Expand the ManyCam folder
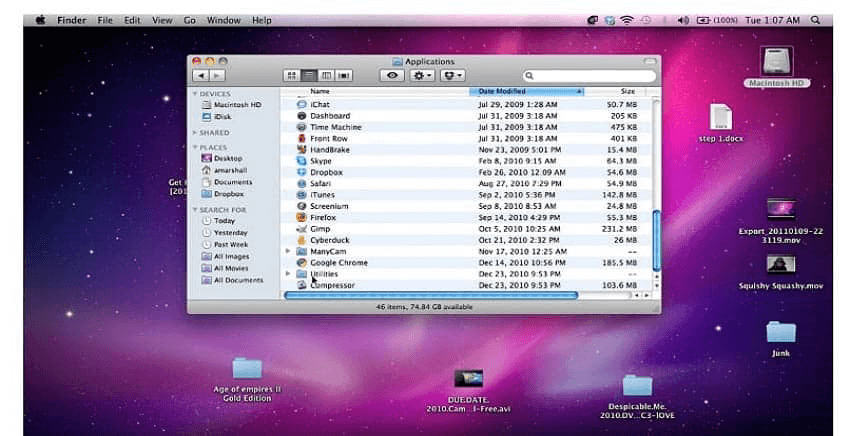 pos(288,251)
